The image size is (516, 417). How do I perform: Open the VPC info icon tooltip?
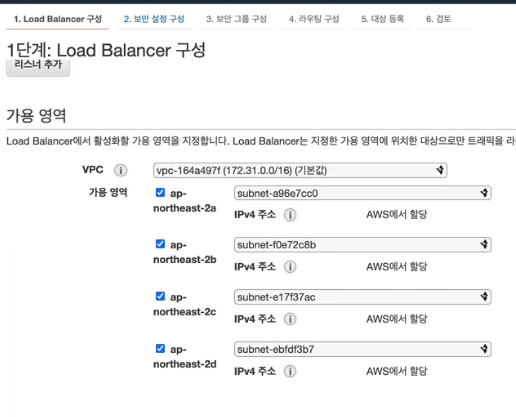pos(121,170)
